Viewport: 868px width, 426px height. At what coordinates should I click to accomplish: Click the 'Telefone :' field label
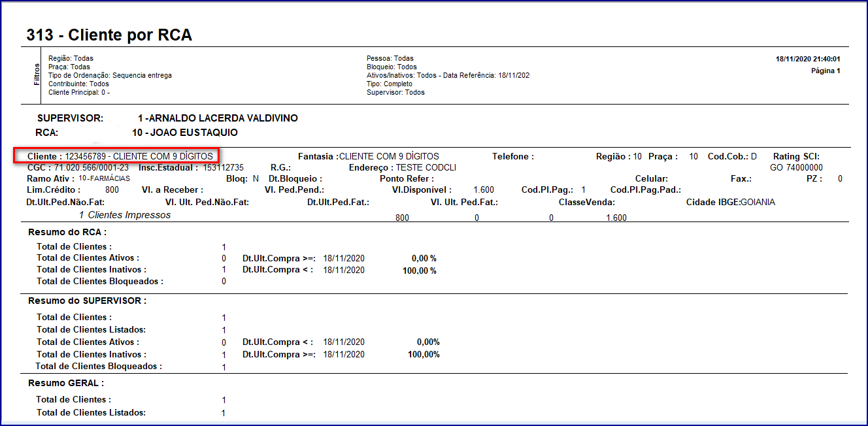(513, 157)
